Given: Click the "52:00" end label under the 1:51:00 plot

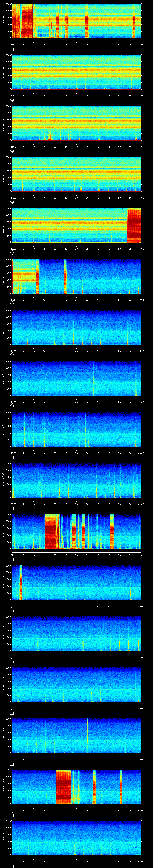Looking at the screenshot, I should pos(141,555).
